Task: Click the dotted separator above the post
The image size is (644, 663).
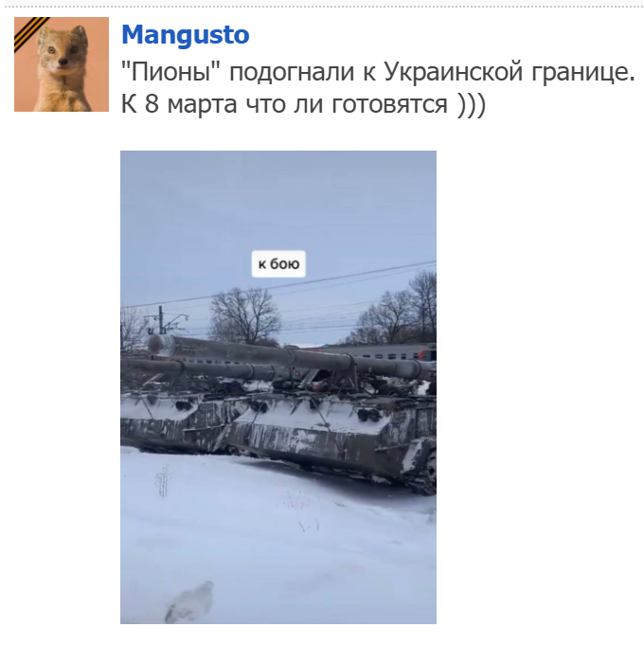Action: click(x=322, y=7)
